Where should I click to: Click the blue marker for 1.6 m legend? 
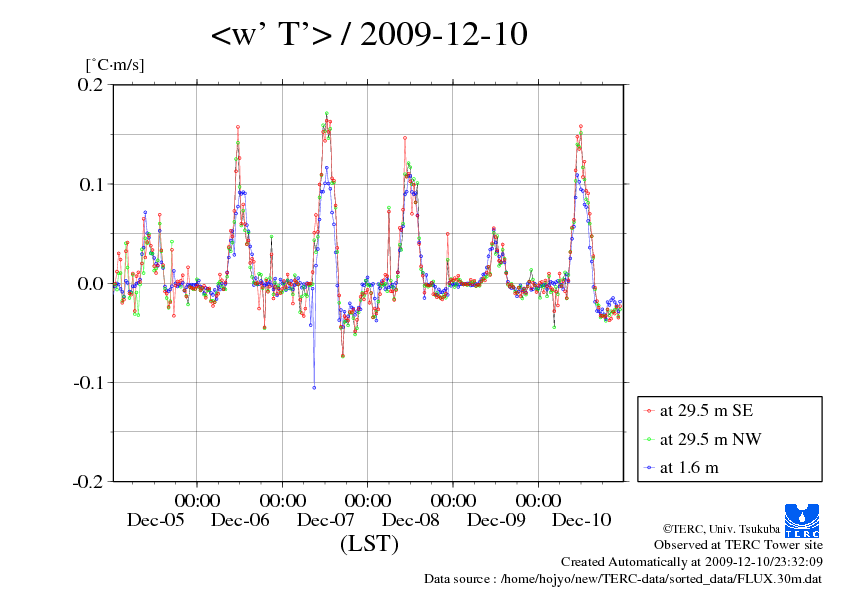[649, 468]
